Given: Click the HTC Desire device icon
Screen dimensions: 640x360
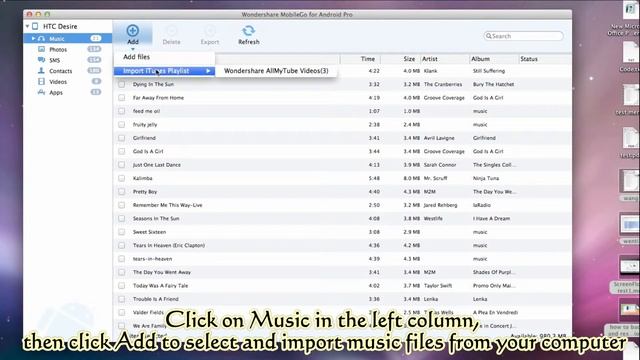Looking at the screenshot, I should [36, 27].
